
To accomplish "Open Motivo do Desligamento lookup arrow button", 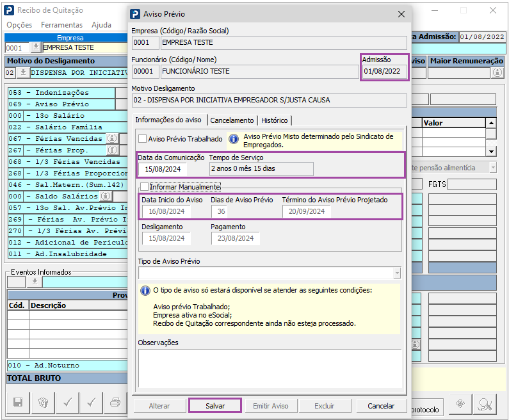I will (x=23, y=72).
